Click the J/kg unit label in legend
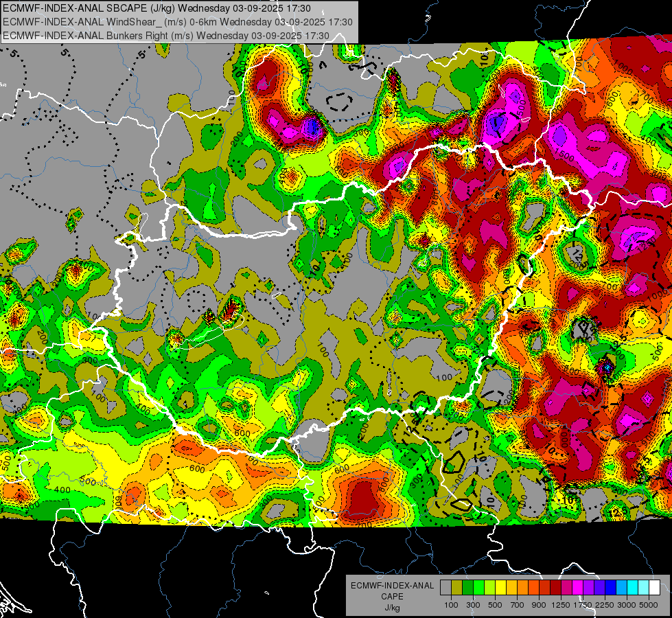The height and width of the screenshot is (618, 672). (392, 608)
